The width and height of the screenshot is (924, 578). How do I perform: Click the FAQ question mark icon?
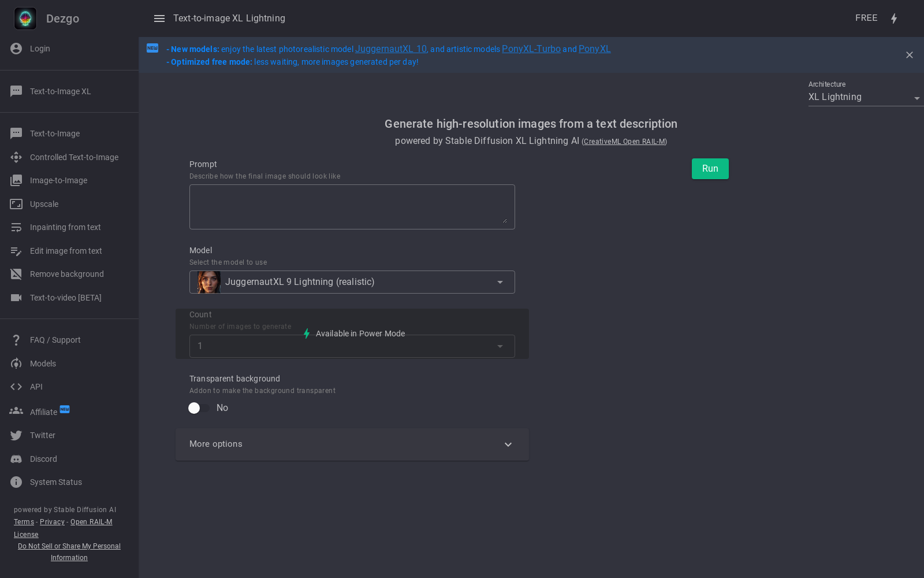click(16, 340)
